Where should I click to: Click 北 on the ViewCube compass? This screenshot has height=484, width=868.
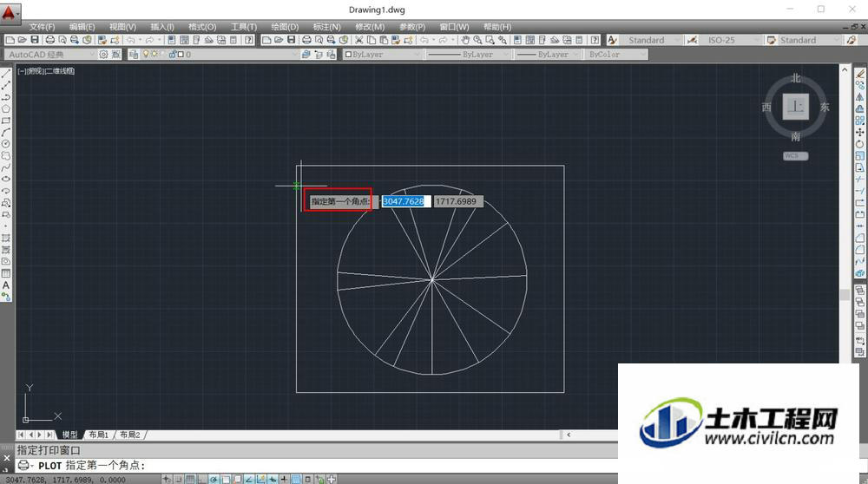795,78
